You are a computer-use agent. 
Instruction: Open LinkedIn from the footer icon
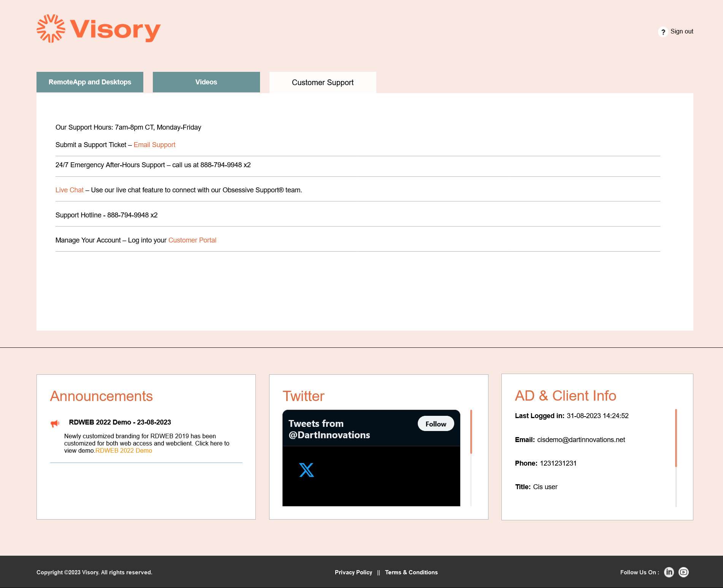(x=669, y=572)
